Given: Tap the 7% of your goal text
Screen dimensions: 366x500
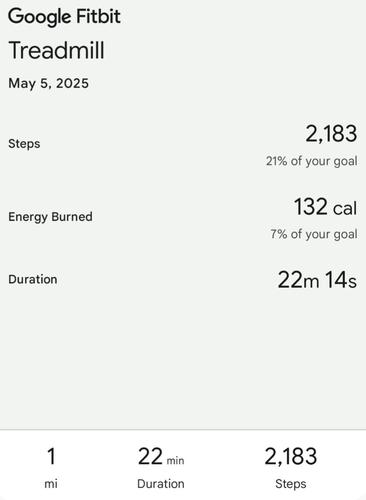Looking at the screenshot, I should point(314,234).
